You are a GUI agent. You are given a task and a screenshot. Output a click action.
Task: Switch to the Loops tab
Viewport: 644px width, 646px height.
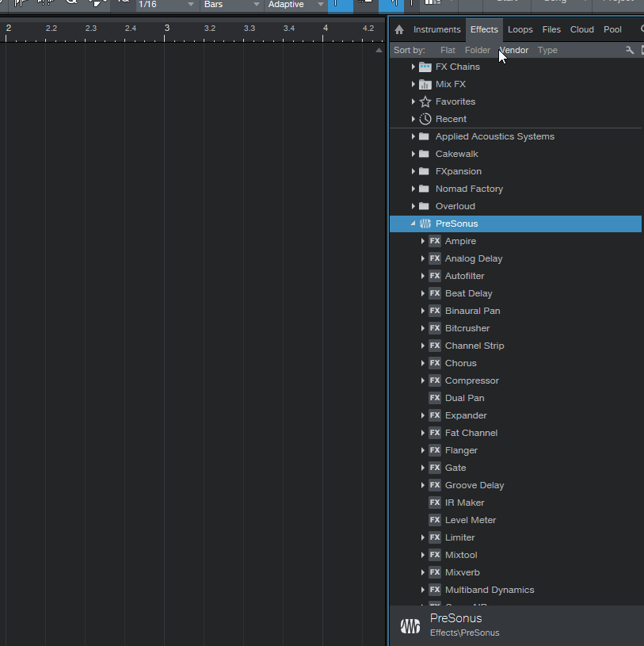520,29
